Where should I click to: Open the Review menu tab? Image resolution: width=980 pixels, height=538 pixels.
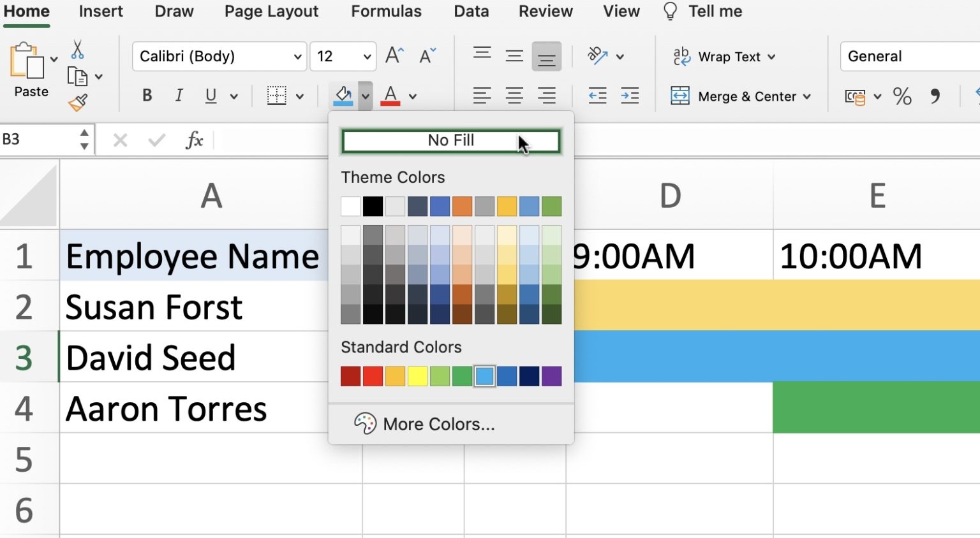click(x=545, y=11)
